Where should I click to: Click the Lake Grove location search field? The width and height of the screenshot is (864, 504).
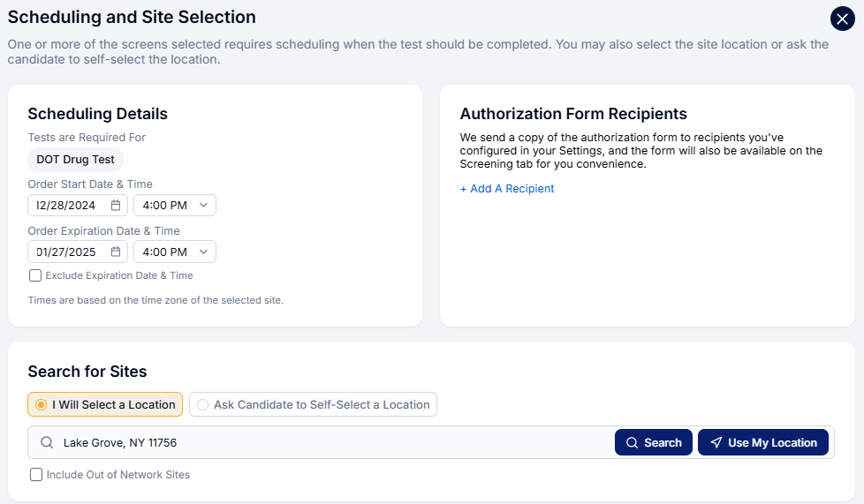coord(320,442)
